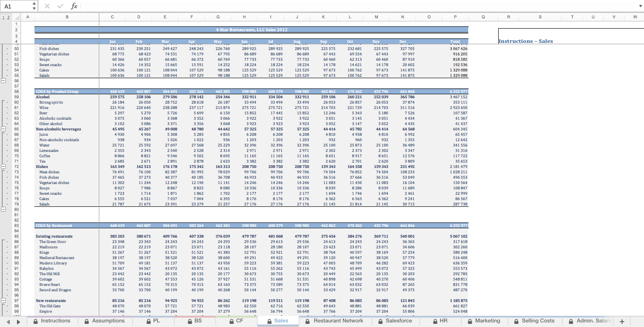Click the confirm entry checkmark icon
The image size is (644, 327).
click(60, 6)
